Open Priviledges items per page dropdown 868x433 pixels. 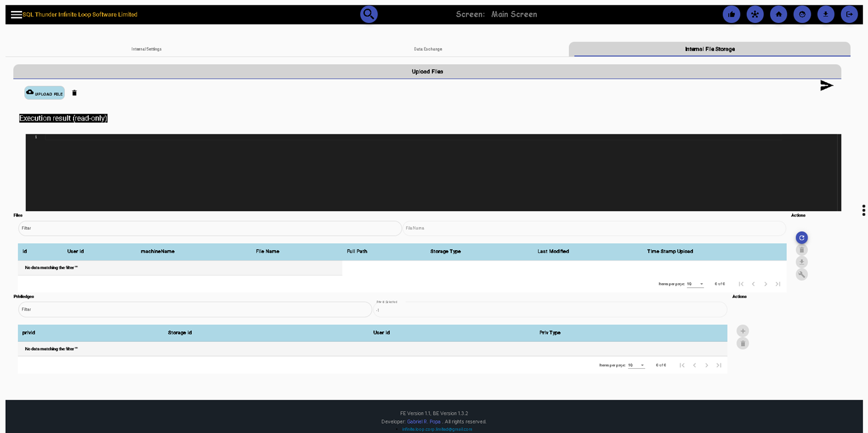(x=636, y=365)
